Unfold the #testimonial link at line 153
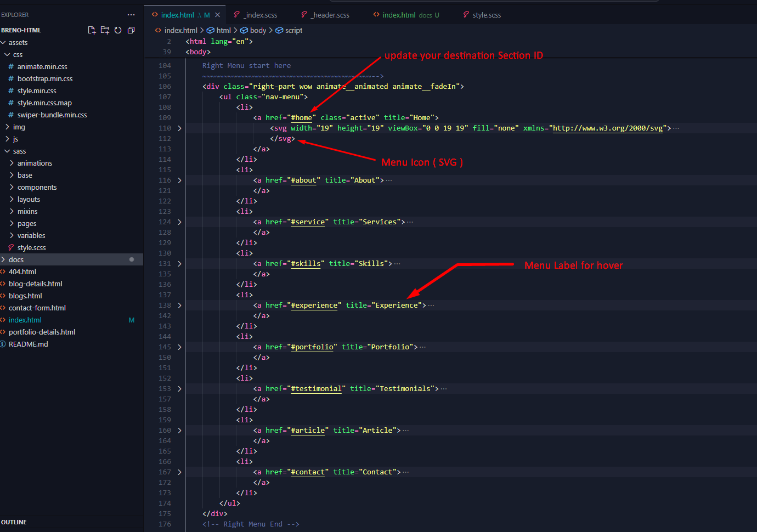This screenshot has height=532, width=757. 179,389
